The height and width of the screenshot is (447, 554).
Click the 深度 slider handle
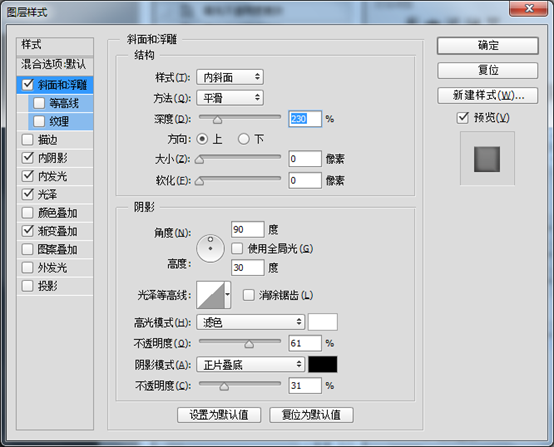point(217,120)
